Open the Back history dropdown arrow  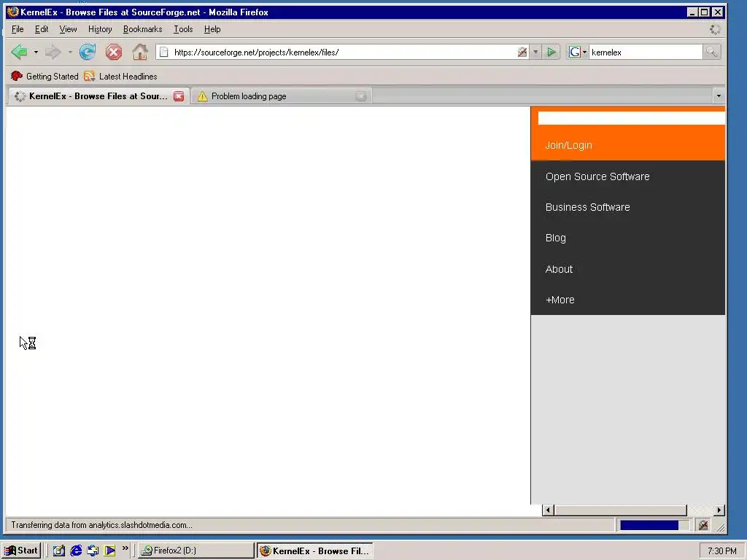36,52
